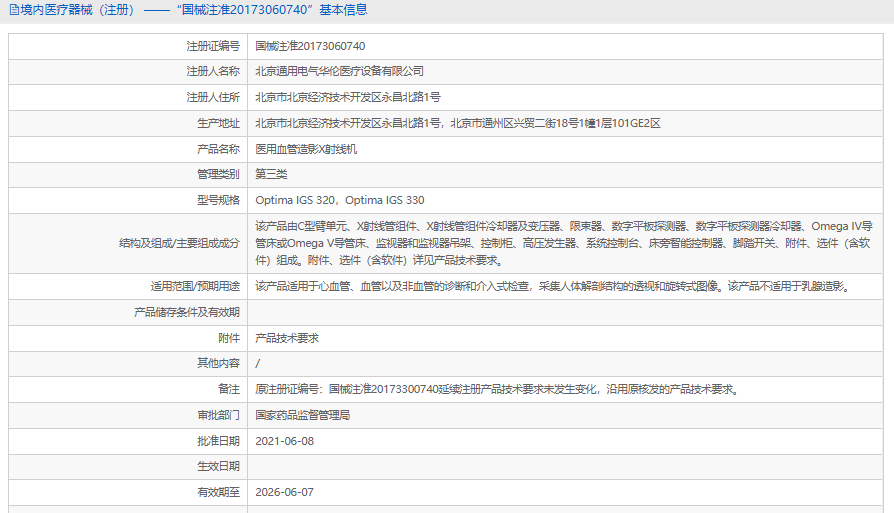Screen dimensions: 894x513
Task: Select the production address ending 101GE2区
Action: coord(458,123)
